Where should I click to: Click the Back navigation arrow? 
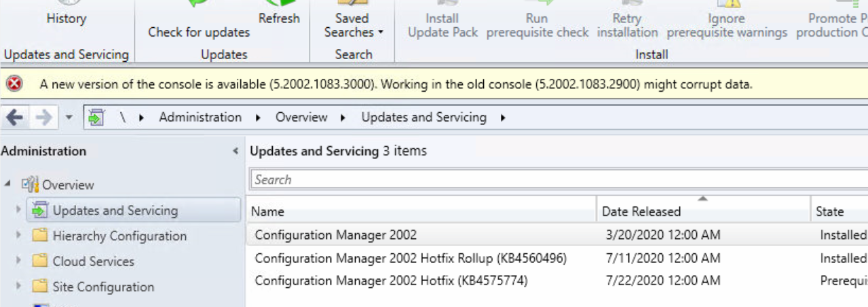[15, 118]
